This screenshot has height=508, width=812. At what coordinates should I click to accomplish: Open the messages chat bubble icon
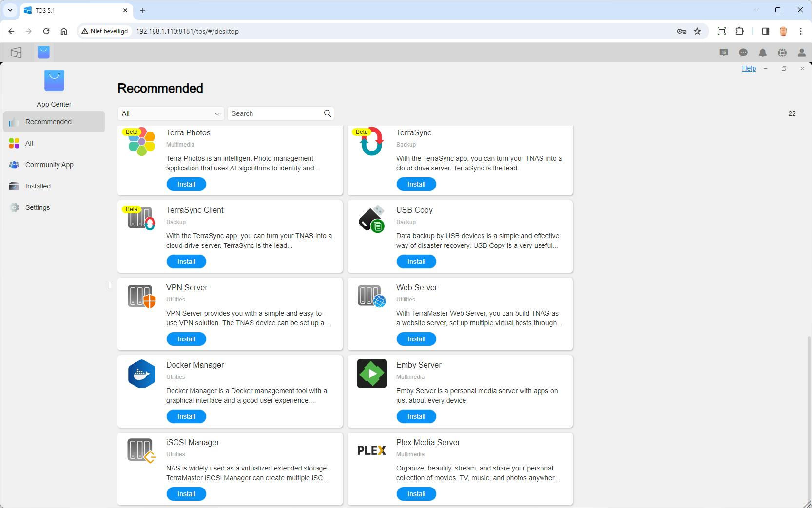click(x=743, y=53)
